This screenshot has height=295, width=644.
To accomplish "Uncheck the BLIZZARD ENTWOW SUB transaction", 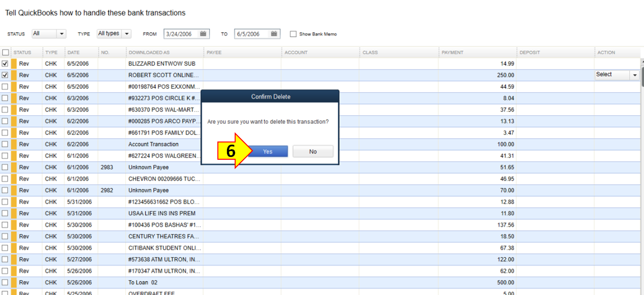I will pyautogui.click(x=5, y=63).
